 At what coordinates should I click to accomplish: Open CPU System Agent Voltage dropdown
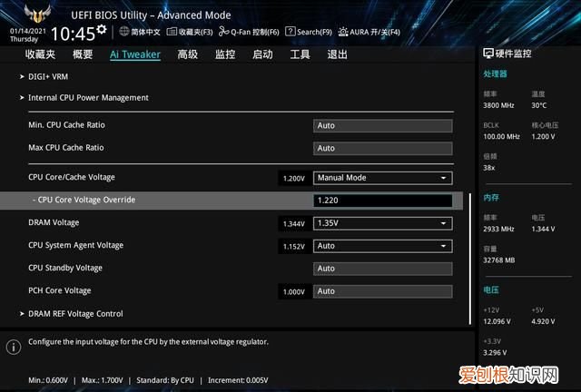coord(382,246)
